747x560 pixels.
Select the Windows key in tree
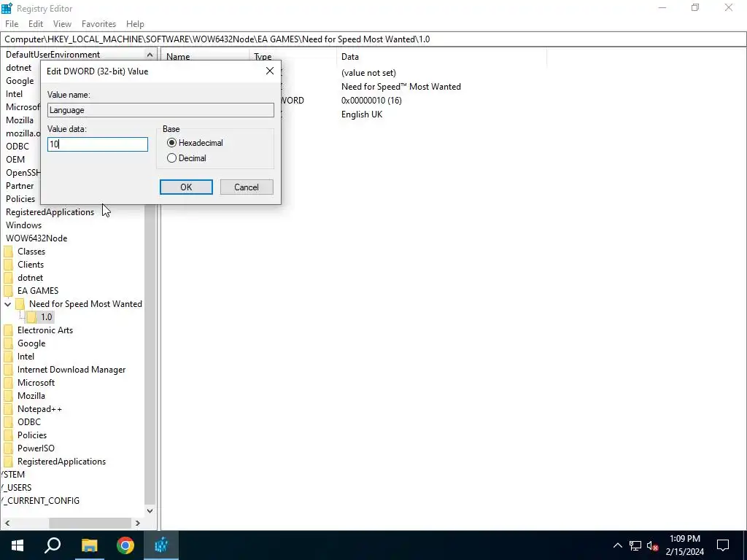[x=23, y=225]
